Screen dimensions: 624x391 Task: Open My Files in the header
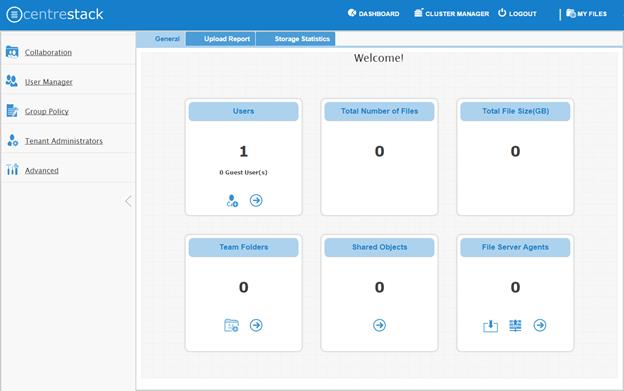pos(587,14)
